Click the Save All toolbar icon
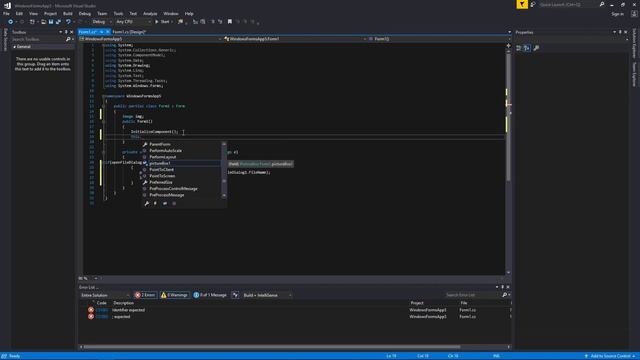Image resolution: width=640 pixels, height=360 pixels. click(58, 22)
